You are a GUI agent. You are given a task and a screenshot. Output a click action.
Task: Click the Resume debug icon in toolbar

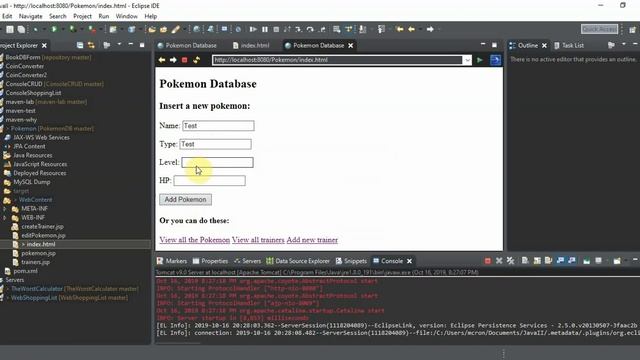[253, 29]
